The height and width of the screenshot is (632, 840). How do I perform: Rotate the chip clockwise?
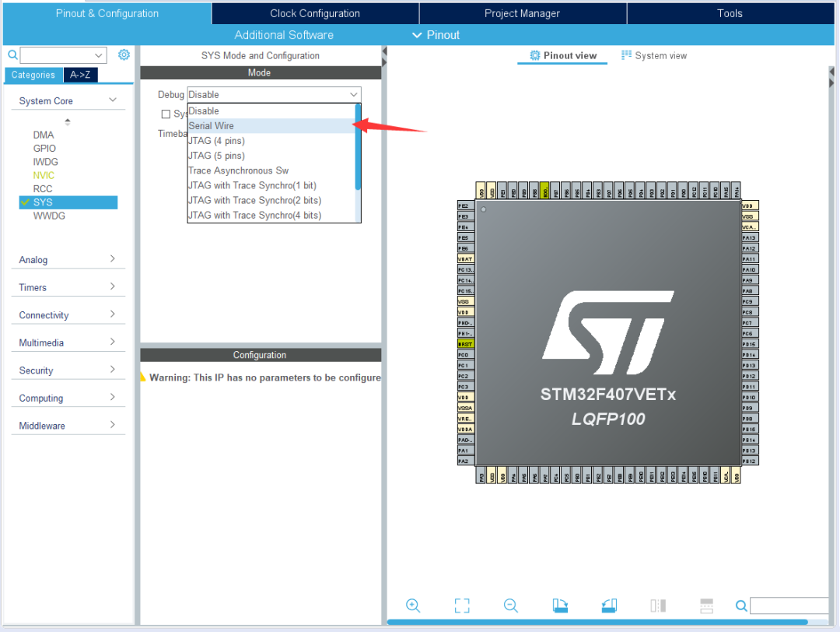[x=560, y=606]
